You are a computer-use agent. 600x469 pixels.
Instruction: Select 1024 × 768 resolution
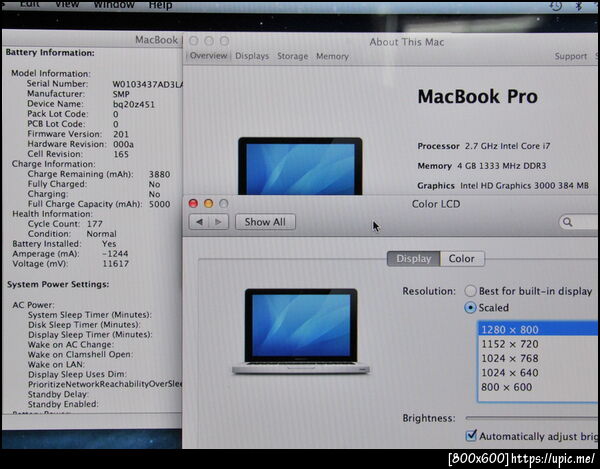[538, 358]
